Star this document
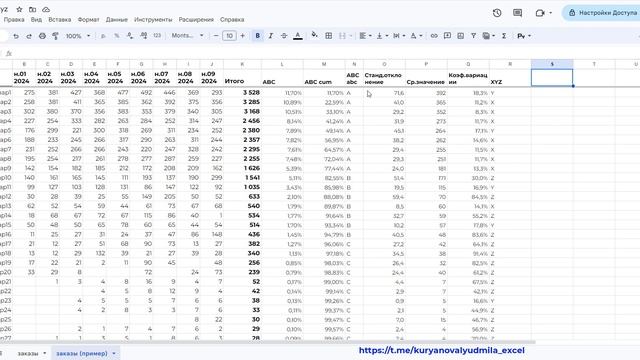 click(x=19, y=9)
